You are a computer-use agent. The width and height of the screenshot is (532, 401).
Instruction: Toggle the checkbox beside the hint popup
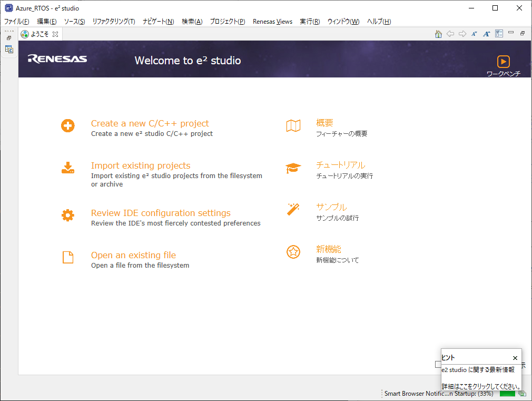click(438, 364)
